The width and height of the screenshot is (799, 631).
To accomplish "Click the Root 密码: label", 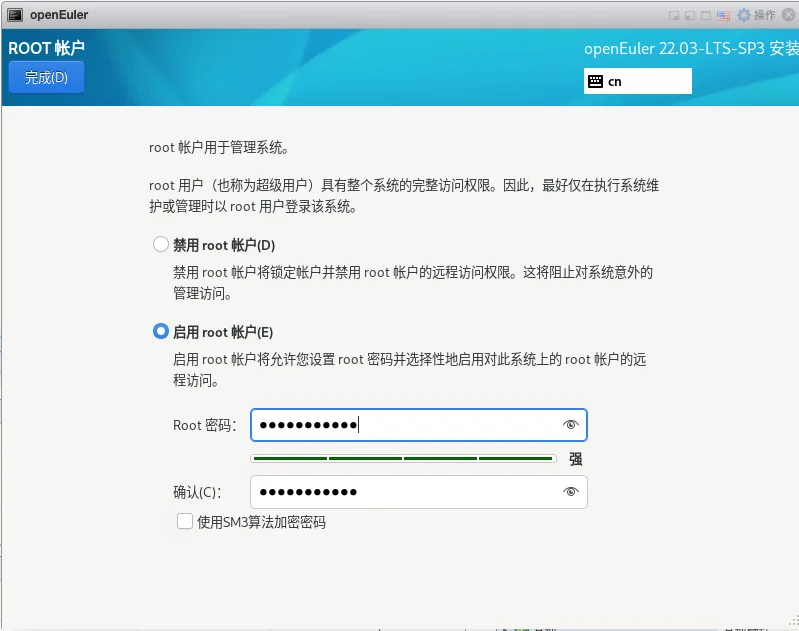I will 205,425.
